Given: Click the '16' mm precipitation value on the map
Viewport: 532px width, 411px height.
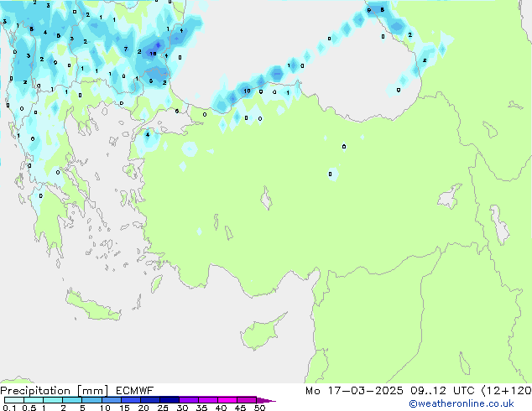Looking at the screenshot, I should [x=153, y=54].
